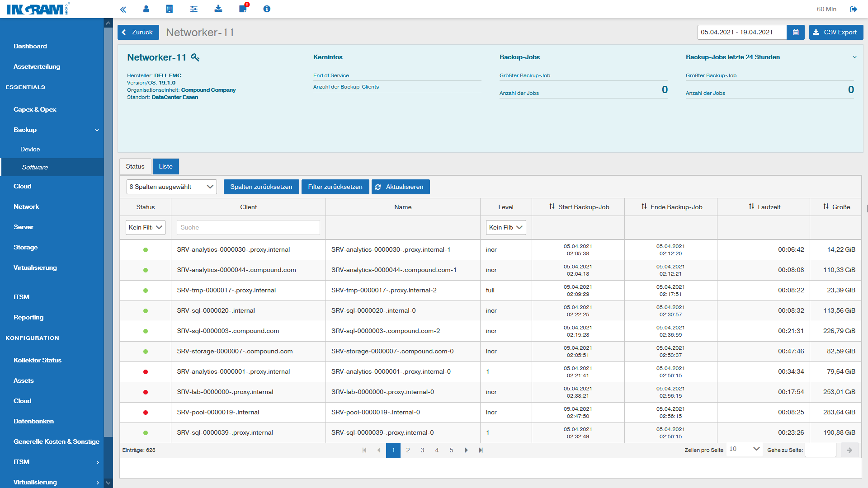Viewport: 868px width, 488px height.
Task: Expand the Backup sidebar menu chevron
Action: (97, 130)
